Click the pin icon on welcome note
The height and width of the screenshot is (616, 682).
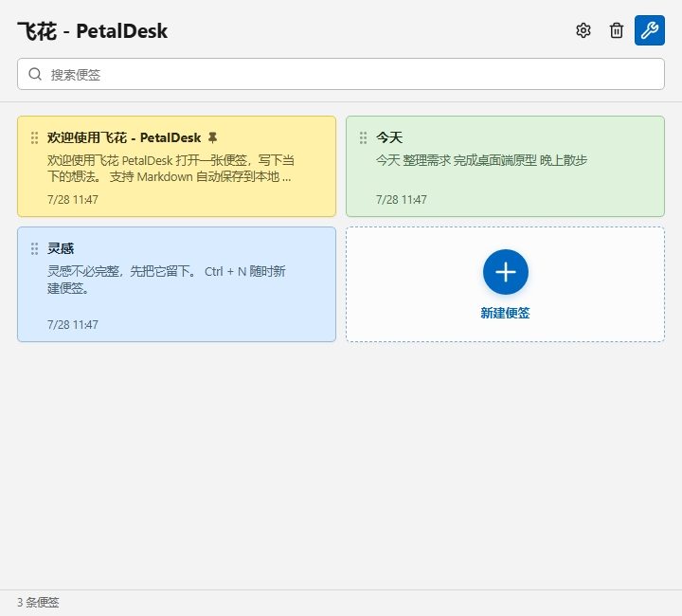click(212, 137)
